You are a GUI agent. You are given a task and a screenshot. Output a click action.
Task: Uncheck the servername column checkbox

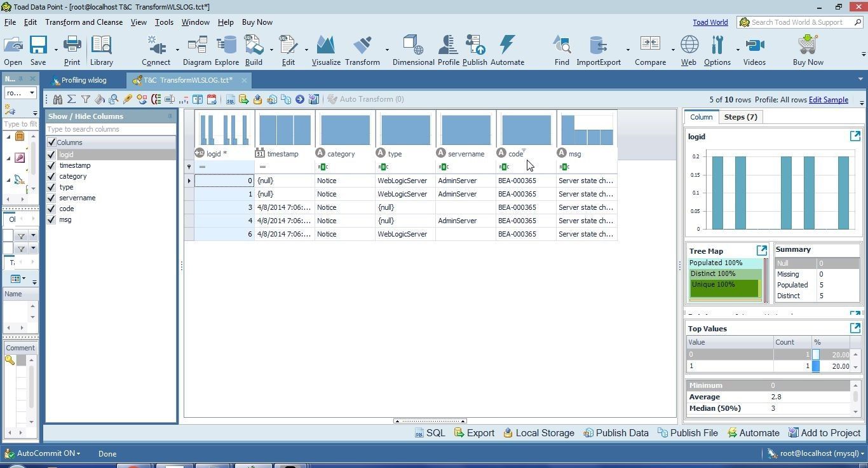51,198
